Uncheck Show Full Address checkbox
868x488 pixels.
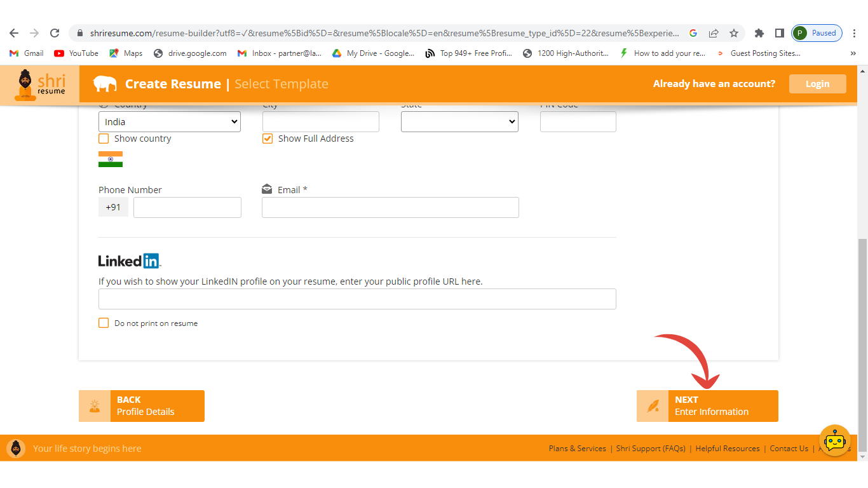pyautogui.click(x=268, y=139)
